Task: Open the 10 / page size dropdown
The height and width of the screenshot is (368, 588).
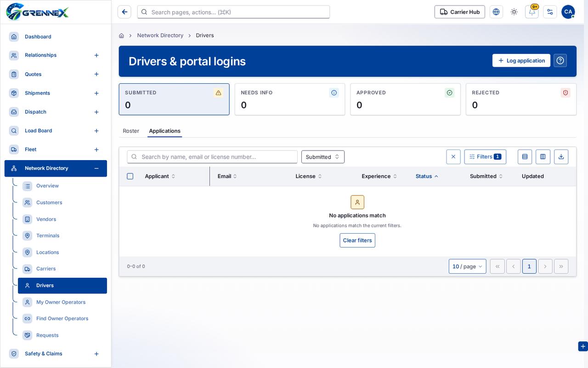Action: 467,266
